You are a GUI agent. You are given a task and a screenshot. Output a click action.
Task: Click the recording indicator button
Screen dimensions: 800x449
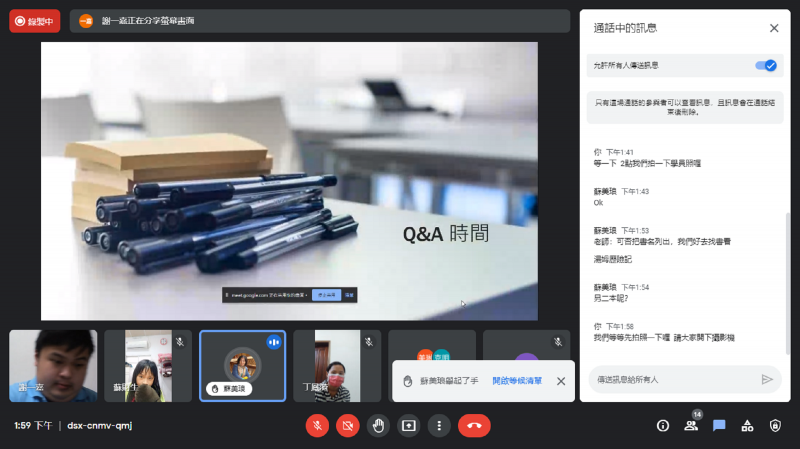[x=35, y=21]
